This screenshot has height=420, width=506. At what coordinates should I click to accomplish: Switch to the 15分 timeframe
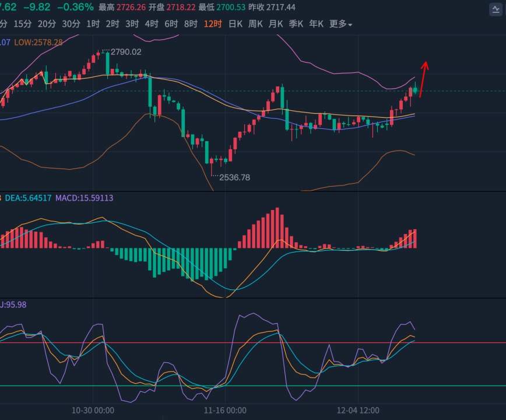(x=23, y=24)
